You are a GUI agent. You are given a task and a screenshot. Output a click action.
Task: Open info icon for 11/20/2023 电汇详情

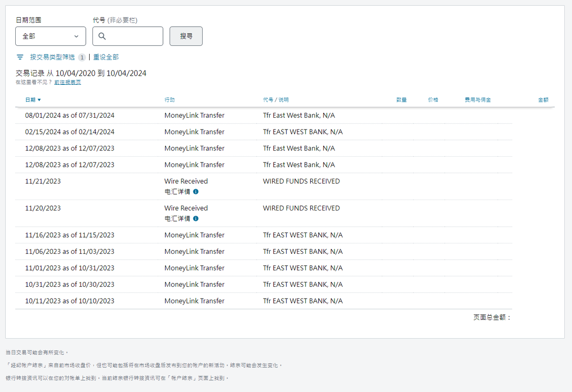196,219
